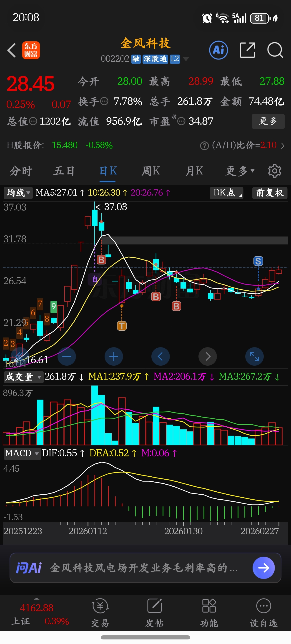Open the DK点 selector
291x644 pixels.
click(x=226, y=193)
